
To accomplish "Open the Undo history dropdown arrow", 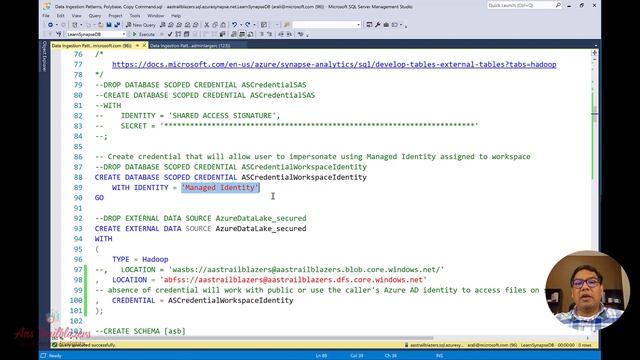I will click(x=240, y=25).
